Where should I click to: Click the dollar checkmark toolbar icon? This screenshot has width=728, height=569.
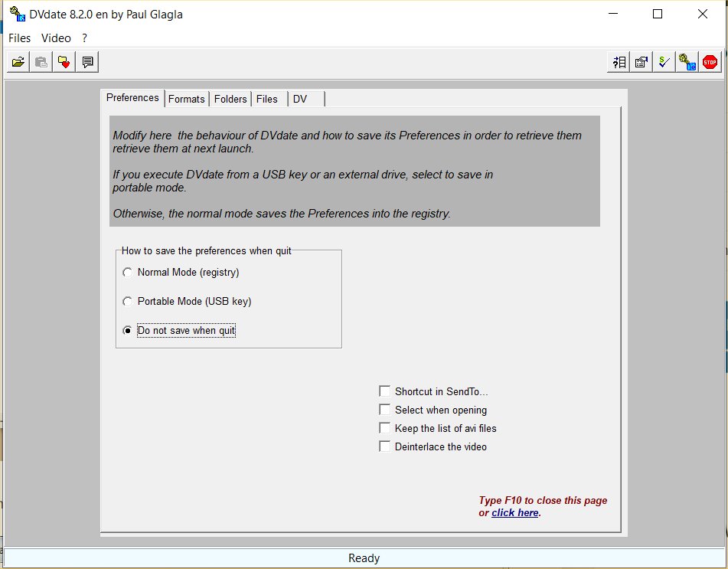point(664,62)
